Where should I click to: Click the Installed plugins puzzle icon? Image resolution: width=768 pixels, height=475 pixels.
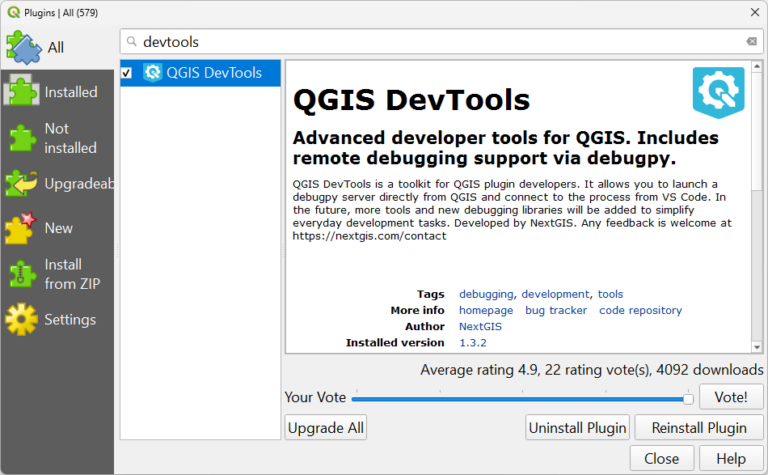coord(21,91)
